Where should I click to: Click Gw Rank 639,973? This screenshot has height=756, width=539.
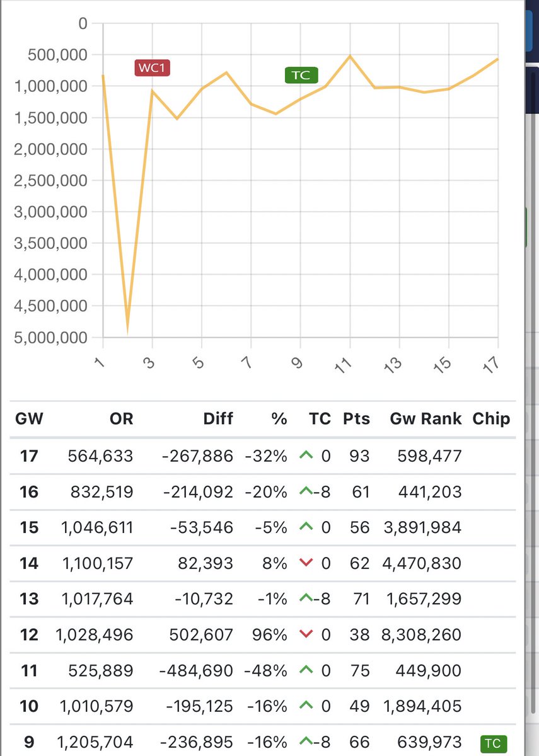pos(429,742)
